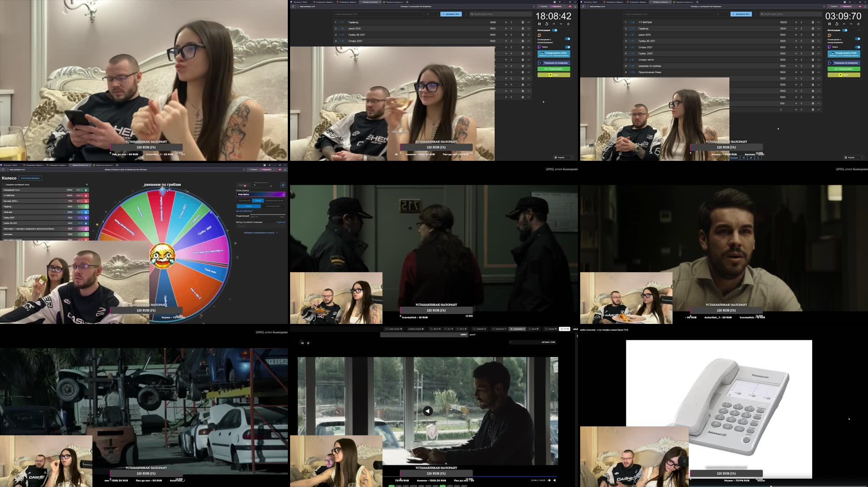Click the magnifier icon in lot search field
The width and height of the screenshot is (868, 487).
tap(472, 14)
